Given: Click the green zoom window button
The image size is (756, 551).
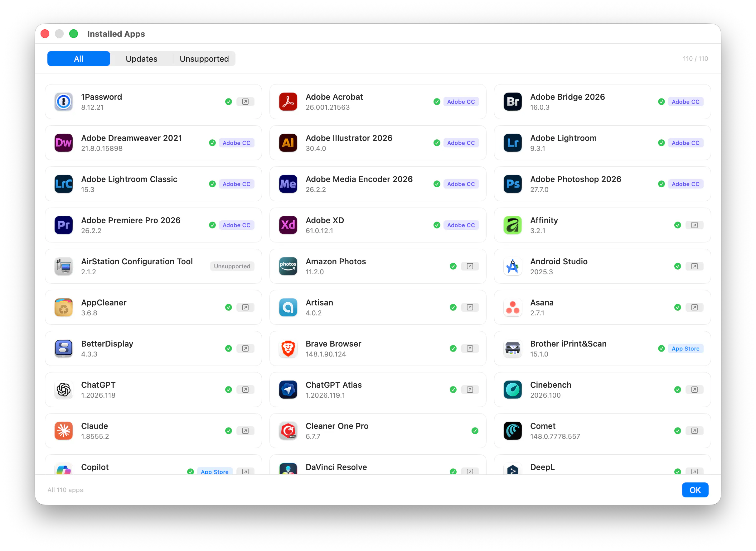Looking at the screenshot, I should click(x=73, y=34).
